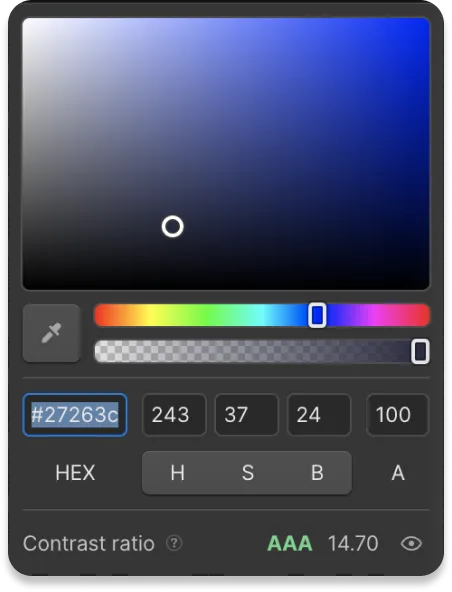Screen dimensions: 452x592
Task: Click the hue value field showing 243
Action: point(174,415)
